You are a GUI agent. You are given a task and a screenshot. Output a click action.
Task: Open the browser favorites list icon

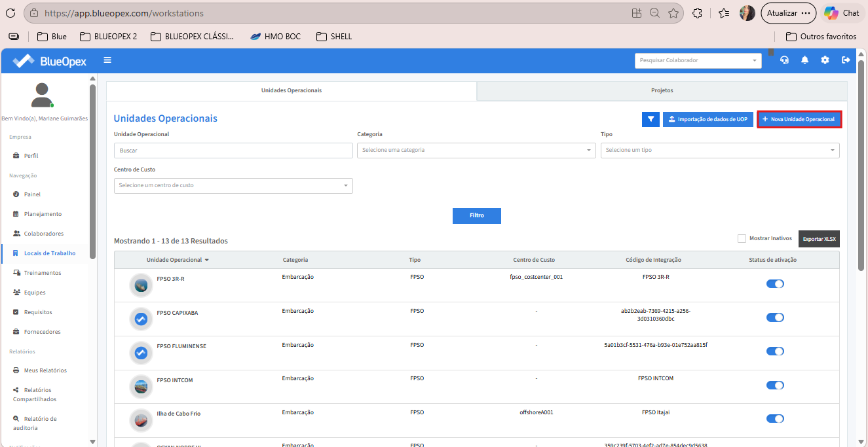click(724, 13)
